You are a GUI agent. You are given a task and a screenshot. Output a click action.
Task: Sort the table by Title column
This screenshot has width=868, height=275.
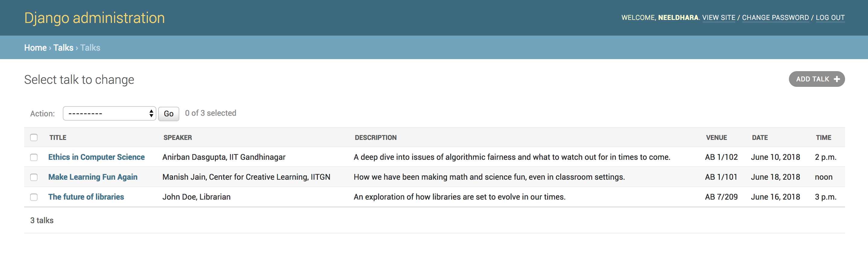pyautogui.click(x=58, y=137)
